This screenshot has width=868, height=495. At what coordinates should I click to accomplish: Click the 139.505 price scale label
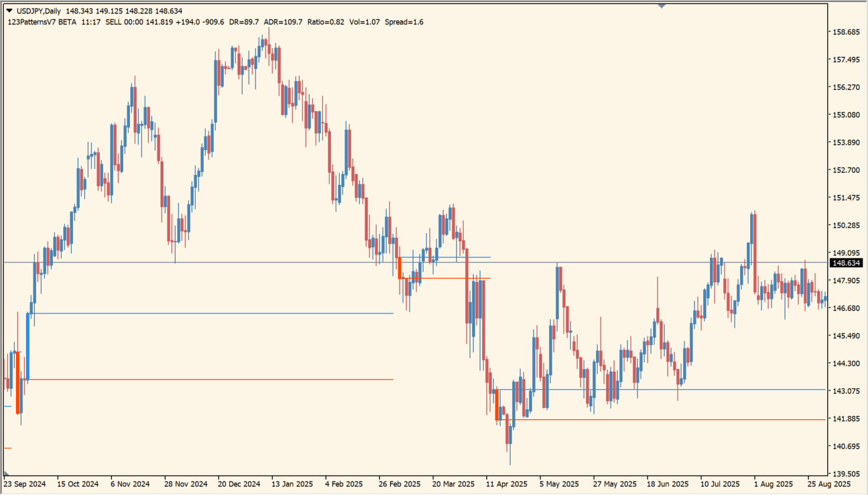coord(846,474)
